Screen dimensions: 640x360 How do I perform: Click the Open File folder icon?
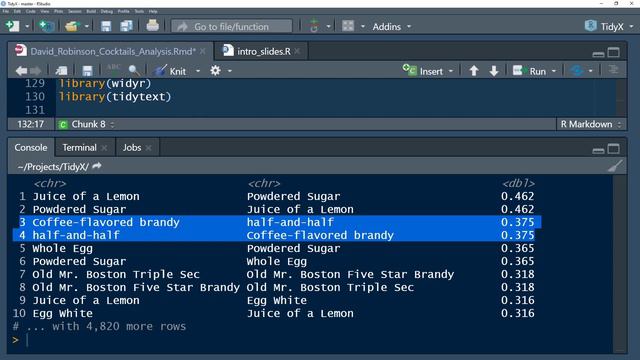click(71, 27)
